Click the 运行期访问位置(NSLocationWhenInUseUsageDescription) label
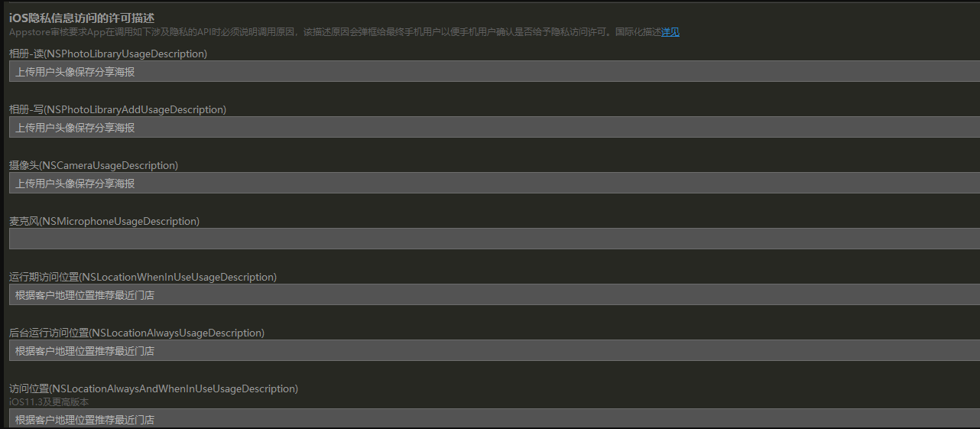 pos(143,277)
